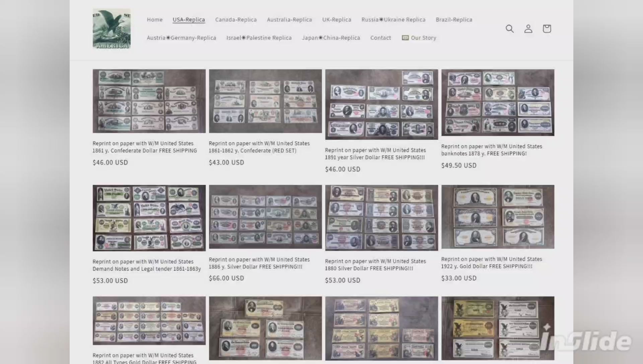Open the 1886 y. Silver Dollar listing title
The height and width of the screenshot is (364, 643).
coord(259,263)
